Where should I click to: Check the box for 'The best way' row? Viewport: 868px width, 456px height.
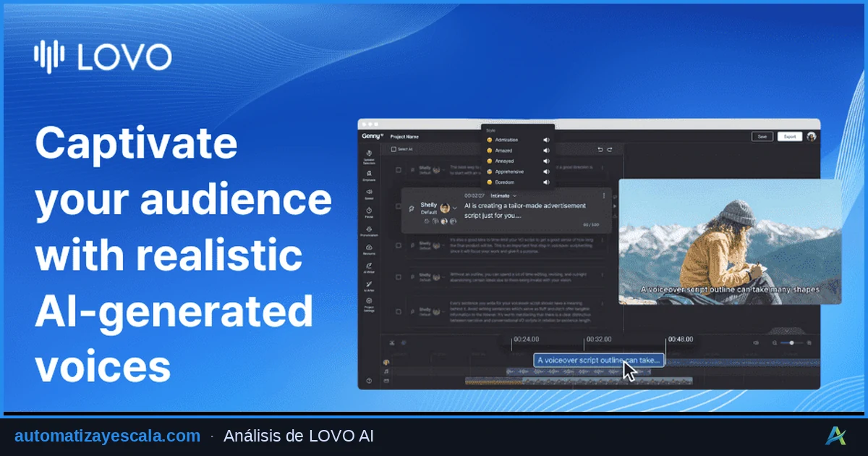[x=398, y=170]
